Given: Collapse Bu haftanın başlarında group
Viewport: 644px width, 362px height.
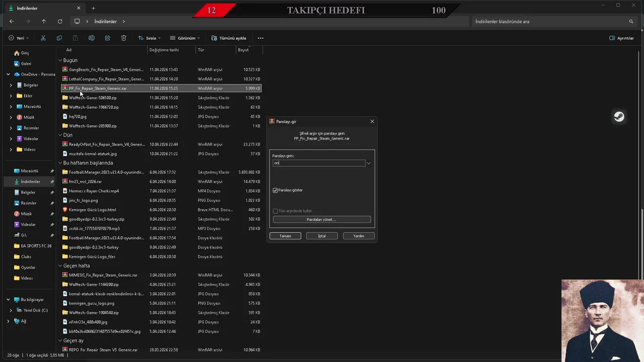Looking at the screenshot, I should point(60,163).
